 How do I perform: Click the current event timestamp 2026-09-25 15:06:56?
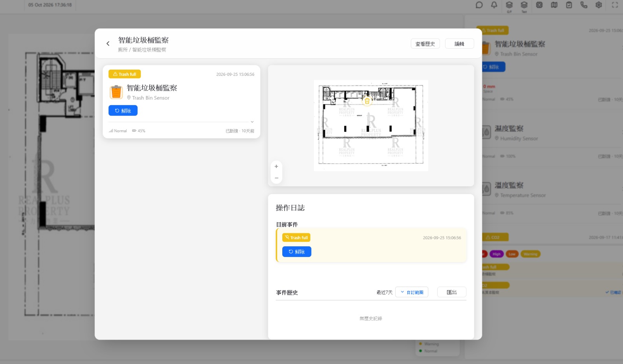click(442, 238)
